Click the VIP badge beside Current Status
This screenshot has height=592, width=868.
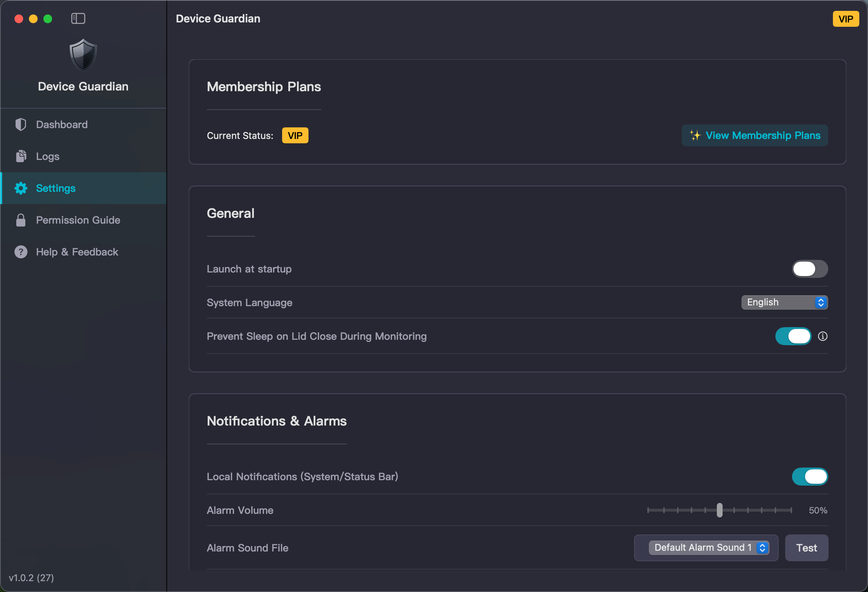coord(295,135)
